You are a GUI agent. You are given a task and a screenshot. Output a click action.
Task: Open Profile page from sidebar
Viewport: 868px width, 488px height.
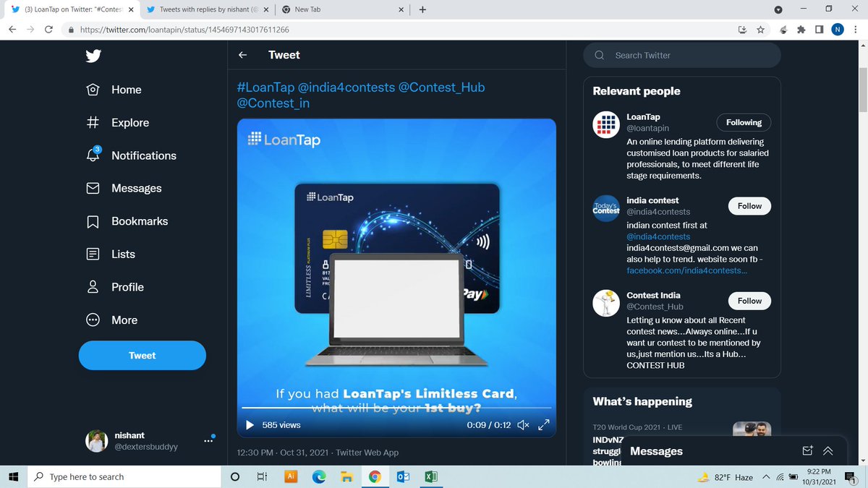114,287
